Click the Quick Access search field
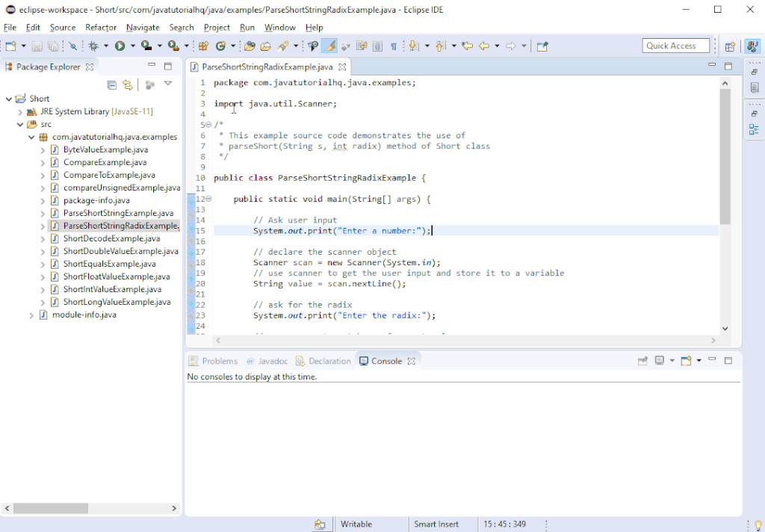765x532 pixels. (x=675, y=46)
